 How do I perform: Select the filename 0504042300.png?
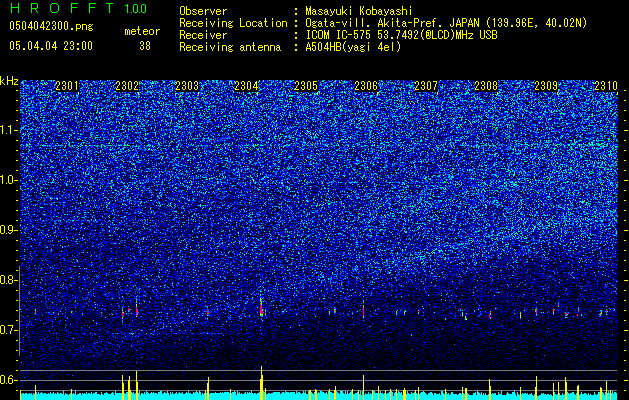(51, 26)
